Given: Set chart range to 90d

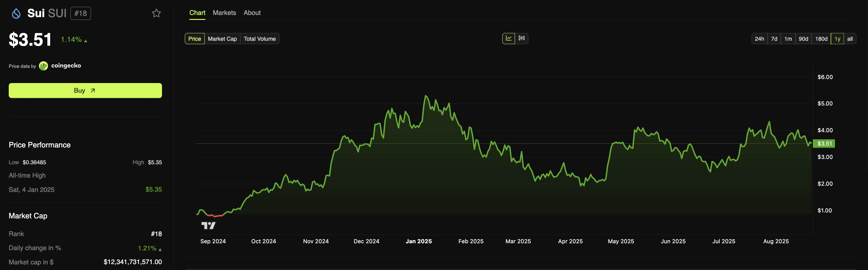Looking at the screenshot, I should [x=803, y=39].
